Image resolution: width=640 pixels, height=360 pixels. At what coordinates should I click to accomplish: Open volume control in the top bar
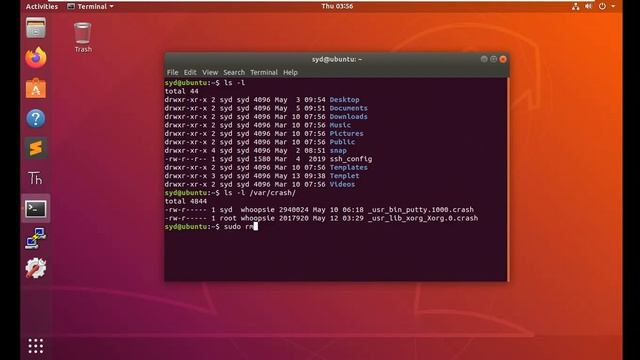588,6
